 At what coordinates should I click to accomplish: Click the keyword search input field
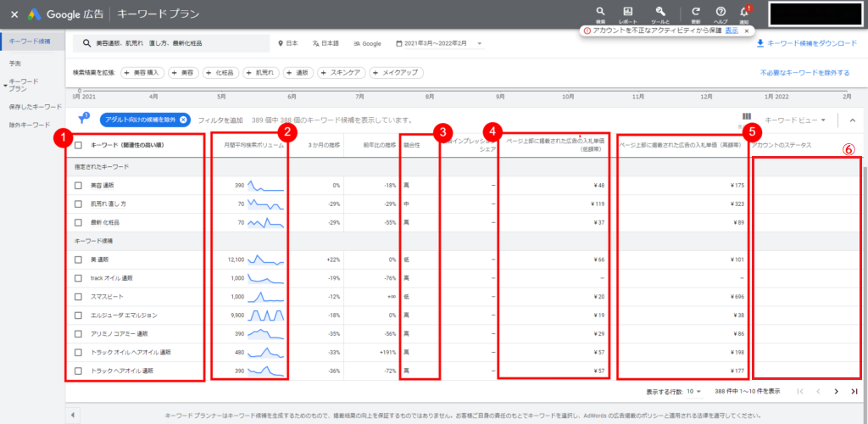[171, 43]
